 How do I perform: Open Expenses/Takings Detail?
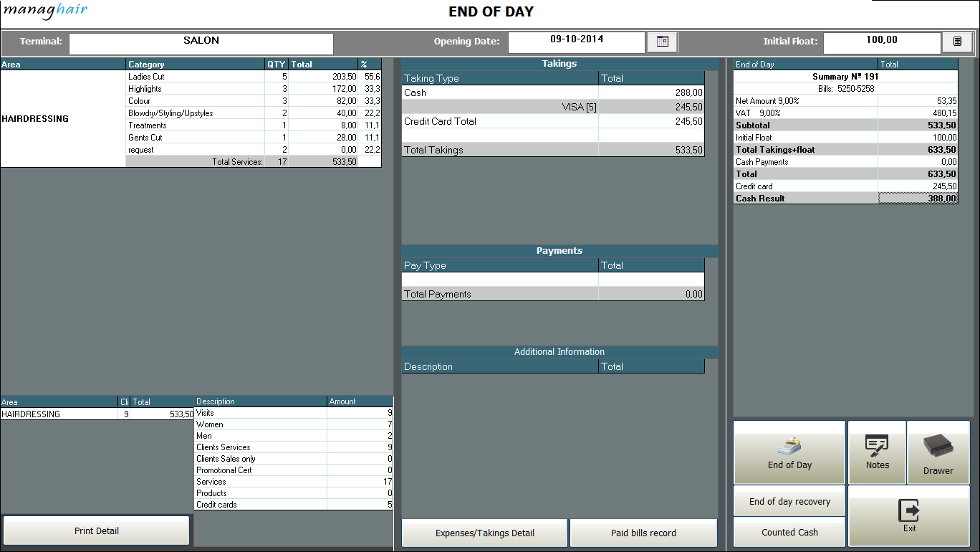click(485, 533)
